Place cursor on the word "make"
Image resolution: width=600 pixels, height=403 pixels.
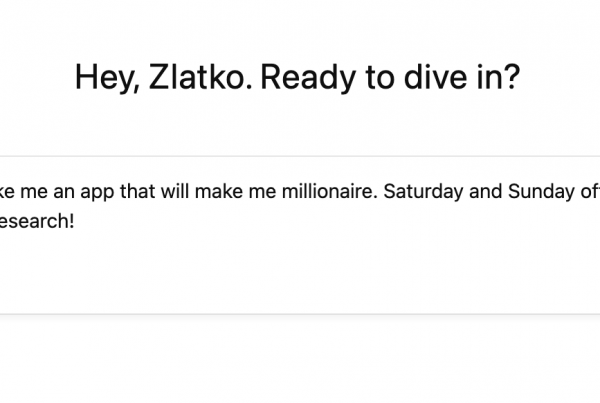pyautogui.click(x=224, y=192)
